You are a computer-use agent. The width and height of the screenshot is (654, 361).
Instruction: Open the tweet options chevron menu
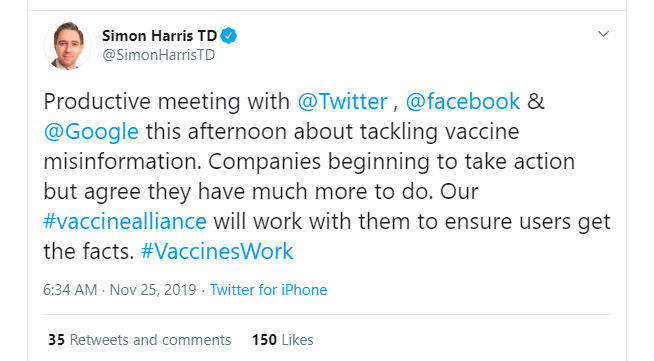(603, 34)
